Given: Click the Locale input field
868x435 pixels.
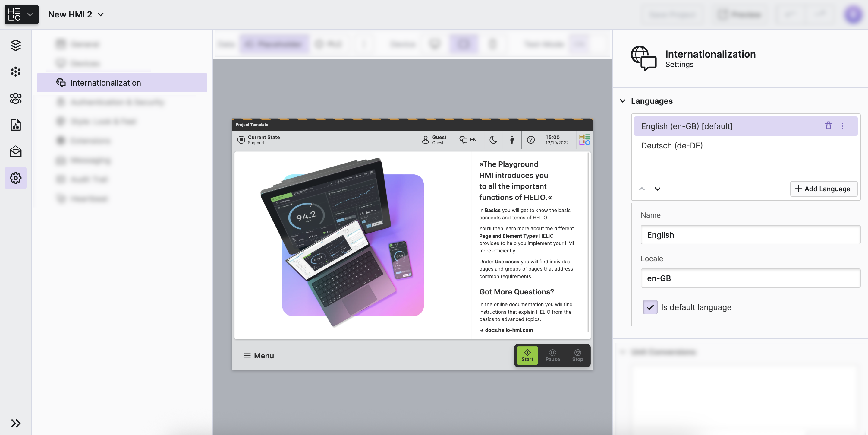Looking at the screenshot, I should [x=750, y=278].
